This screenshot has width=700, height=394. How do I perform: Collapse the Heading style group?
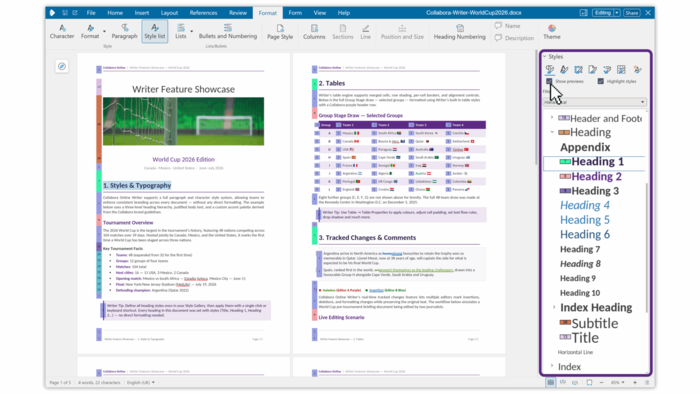552,132
